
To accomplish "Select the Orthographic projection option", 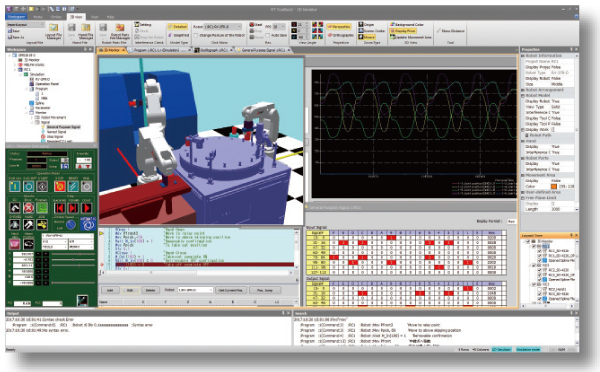I will [x=340, y=35].
